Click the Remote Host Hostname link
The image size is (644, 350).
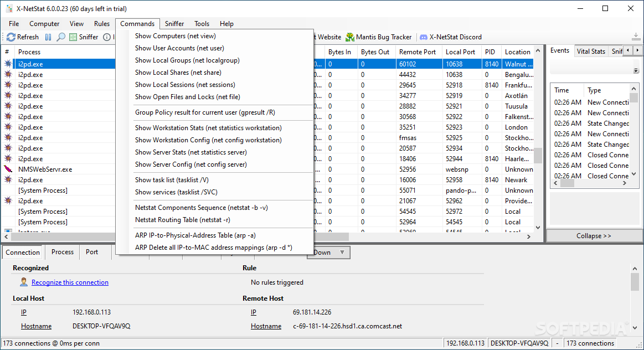(x=266, y=326)
